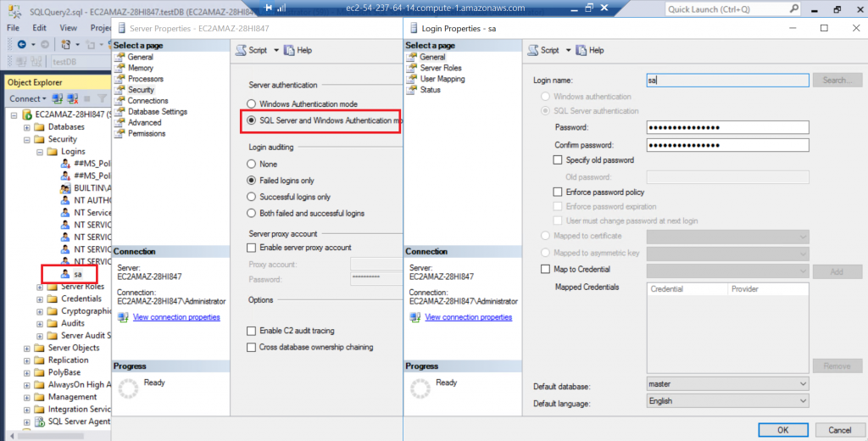Screen dimensions: 868x441
Task: Click Password input field
Action: coord(727,127)
